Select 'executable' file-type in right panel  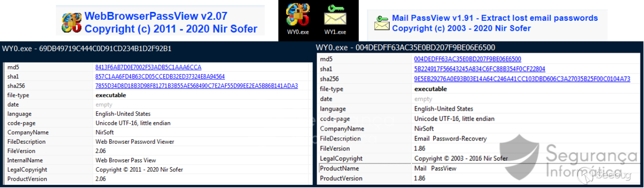pos(431,89)
